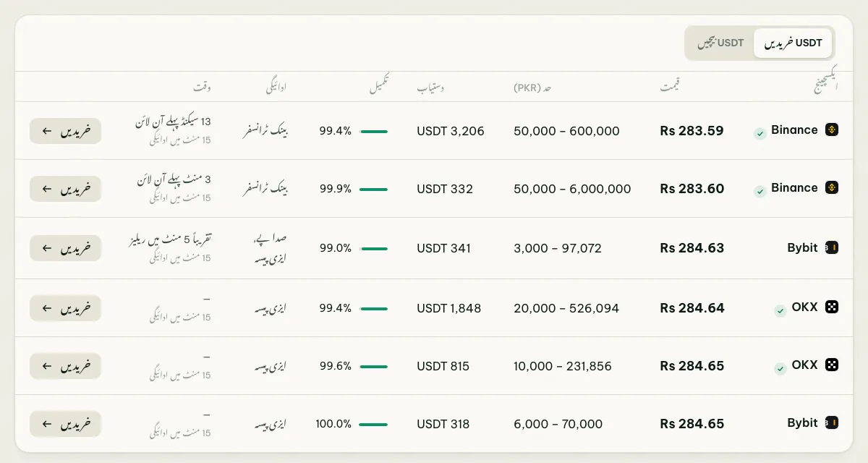This screenshot has width=868, height=463.
Task: Buy from the OKX USDT 815 offer
Action: coord(65,366)
